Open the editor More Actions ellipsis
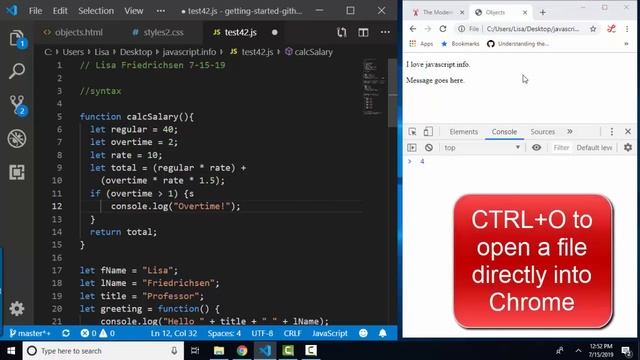 pyautogui.click(x=385, y=32)
